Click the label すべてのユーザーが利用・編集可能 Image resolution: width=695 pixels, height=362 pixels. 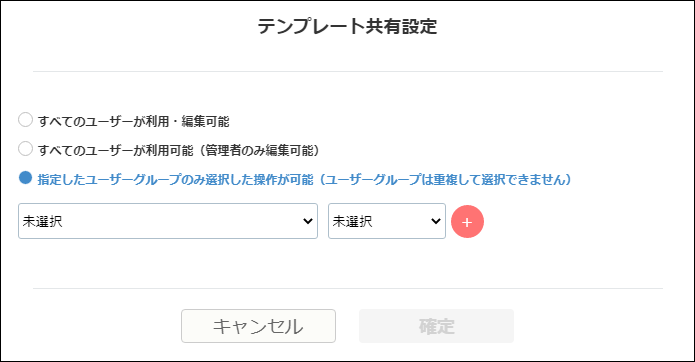[133, 121]
